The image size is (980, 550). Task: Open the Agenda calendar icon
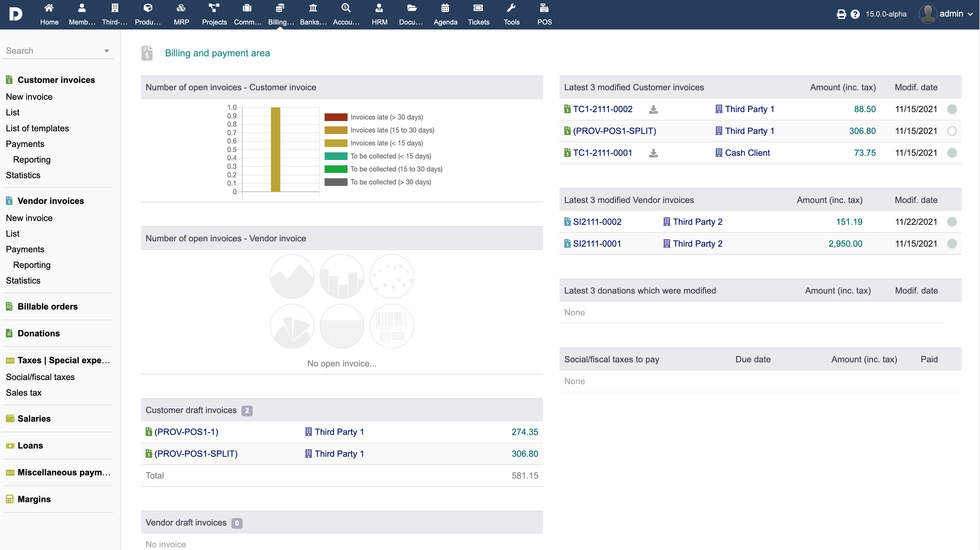coord(445,14)
